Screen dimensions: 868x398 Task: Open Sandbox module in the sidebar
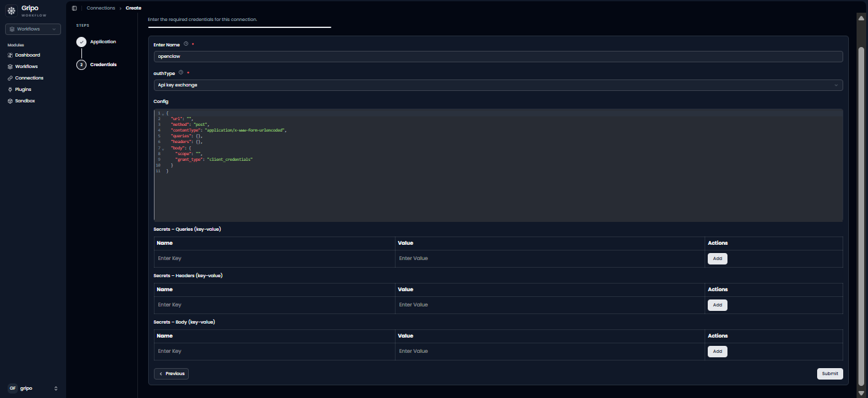coord(25,101)
